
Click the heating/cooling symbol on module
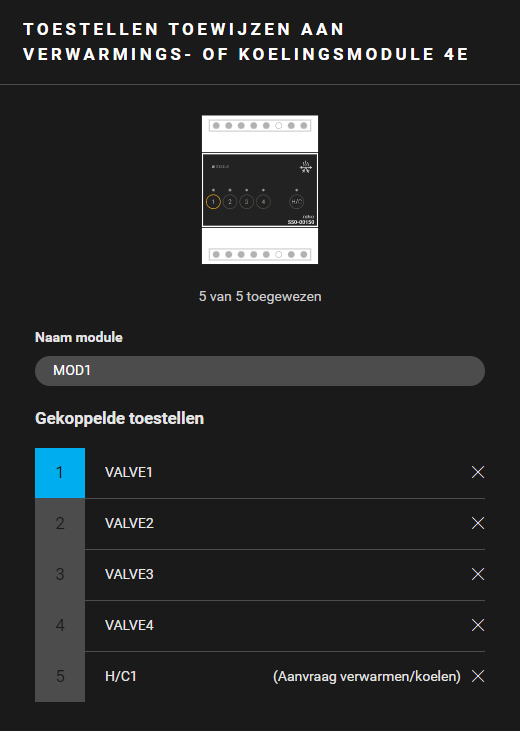click(x=306, y=167)
